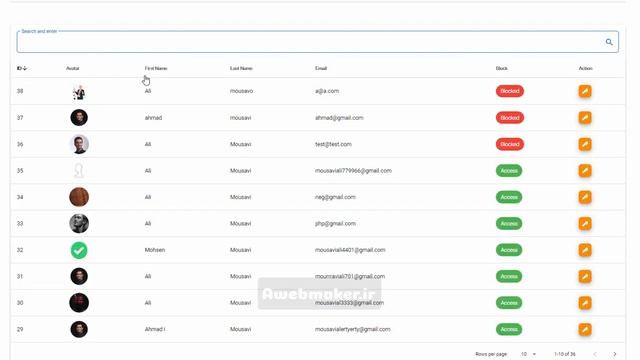Edit user mousaviali779966@gmail.com

[x=585, y=171]
